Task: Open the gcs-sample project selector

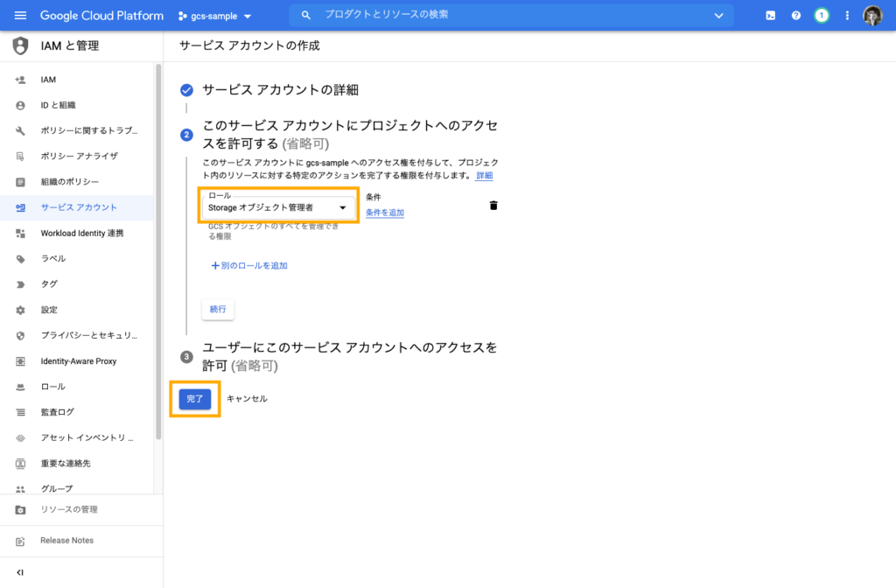Action: click(215, 16)
